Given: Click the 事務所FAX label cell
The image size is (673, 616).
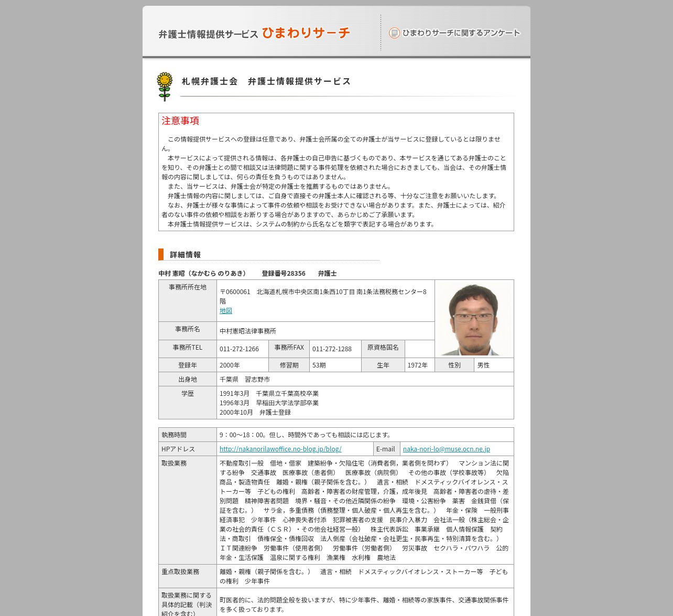Looking at the screenshot, I should (x=289, y=349).
